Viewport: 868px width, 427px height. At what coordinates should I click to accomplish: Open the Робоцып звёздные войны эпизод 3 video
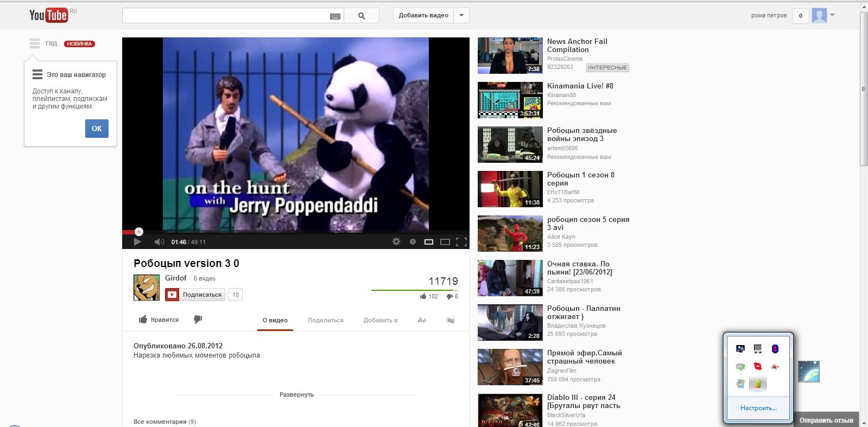582,135
